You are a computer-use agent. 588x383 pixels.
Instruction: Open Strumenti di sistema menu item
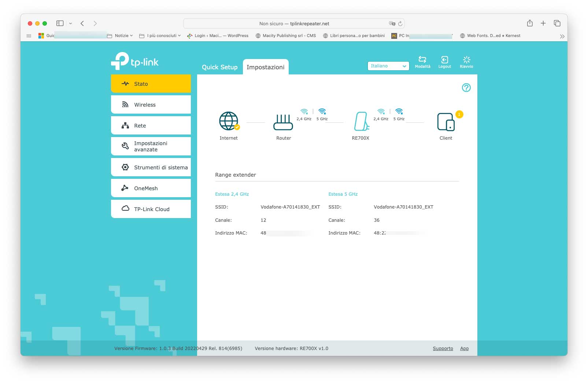tap(151, 167)
